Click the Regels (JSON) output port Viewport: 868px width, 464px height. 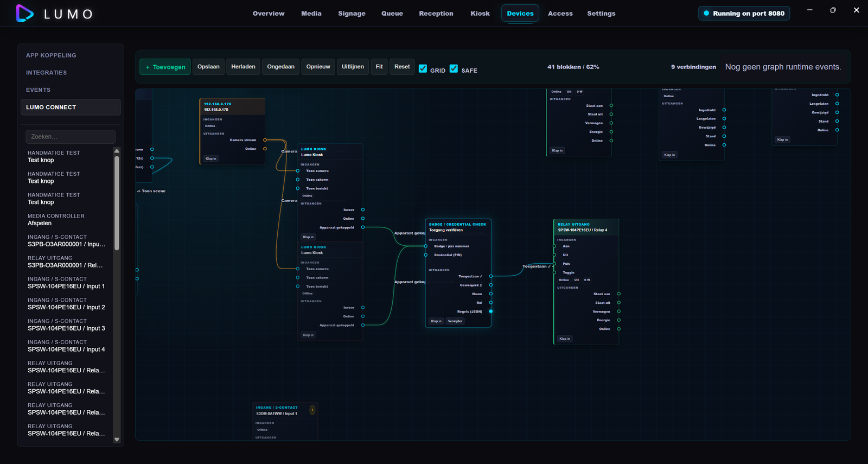(x=491, y=312)
